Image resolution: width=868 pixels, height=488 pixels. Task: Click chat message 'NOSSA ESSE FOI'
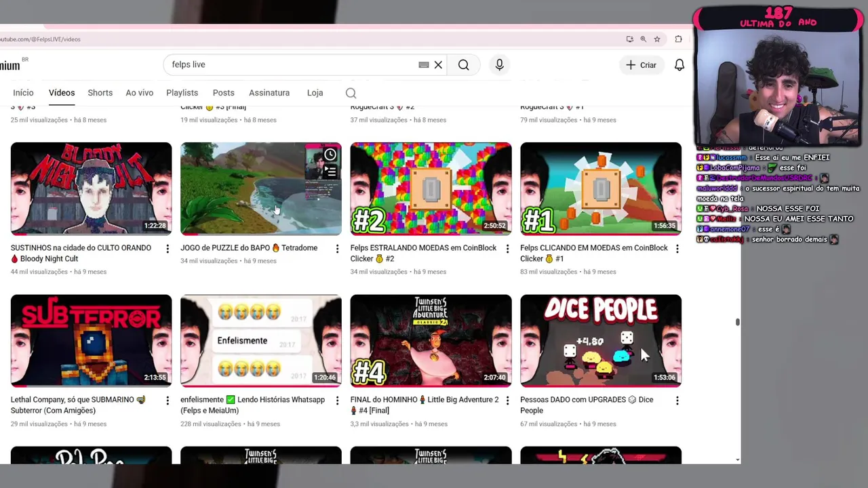787,209
